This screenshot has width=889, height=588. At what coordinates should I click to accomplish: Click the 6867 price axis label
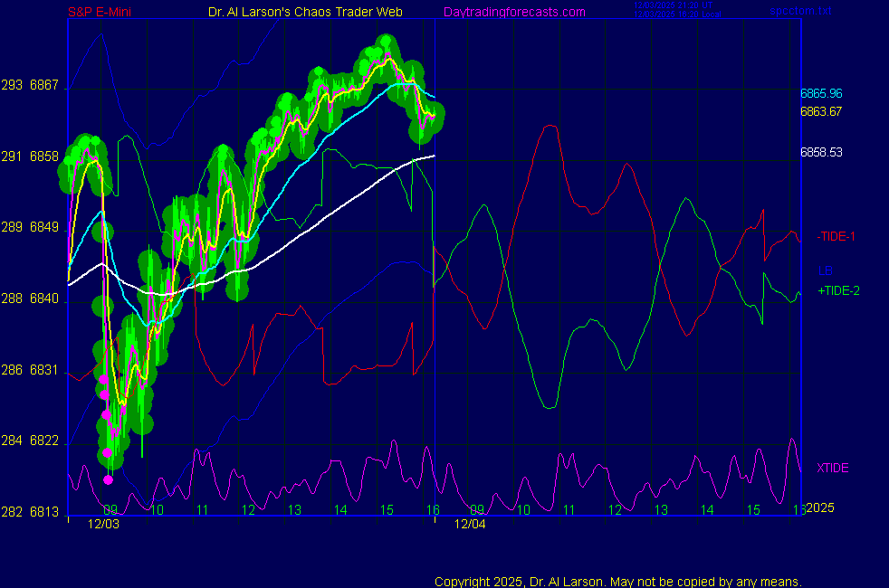(45, 86)
